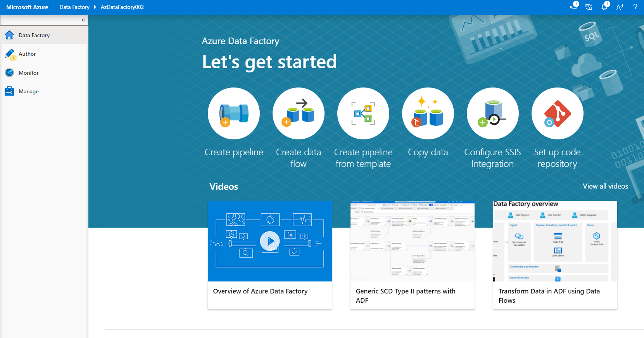Open Configure SSIS Integration icon

tap(493, 113)
